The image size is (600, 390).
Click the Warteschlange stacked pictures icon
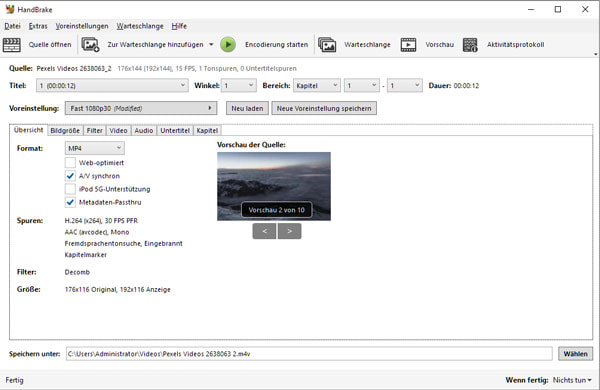tap(327, 45)
